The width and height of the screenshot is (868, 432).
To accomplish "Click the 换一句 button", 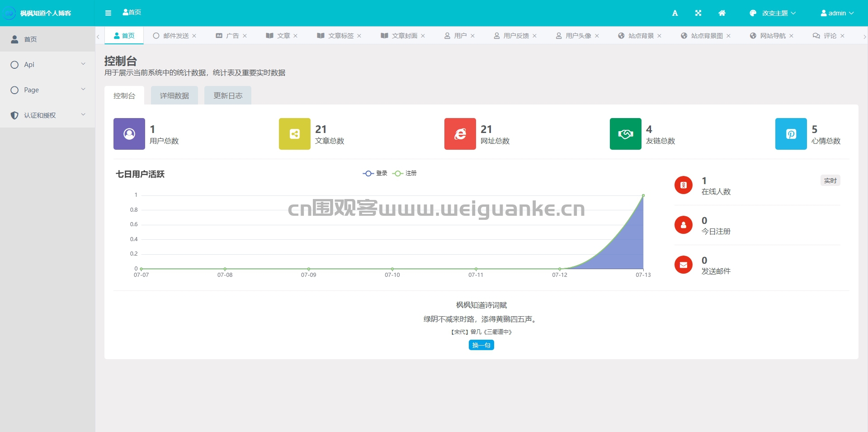I will pyautogui.click(x=481, y=345).
